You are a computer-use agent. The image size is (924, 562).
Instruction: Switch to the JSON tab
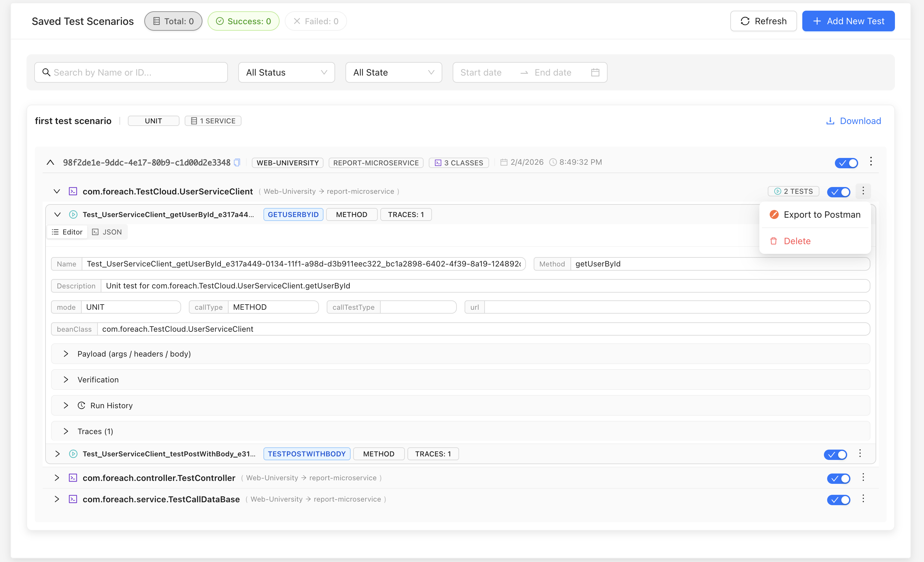[x=107, y=232]
